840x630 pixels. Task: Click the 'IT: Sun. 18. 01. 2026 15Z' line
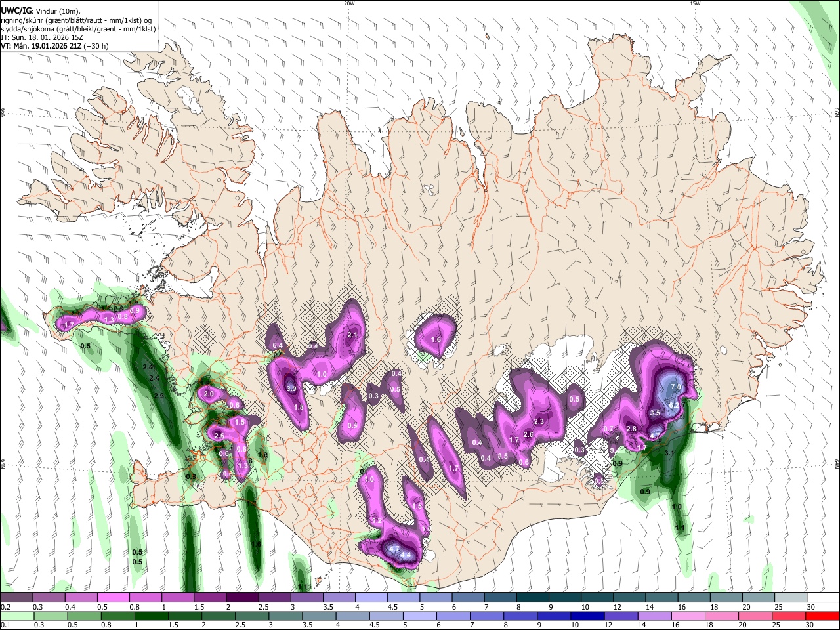point(41,37)
